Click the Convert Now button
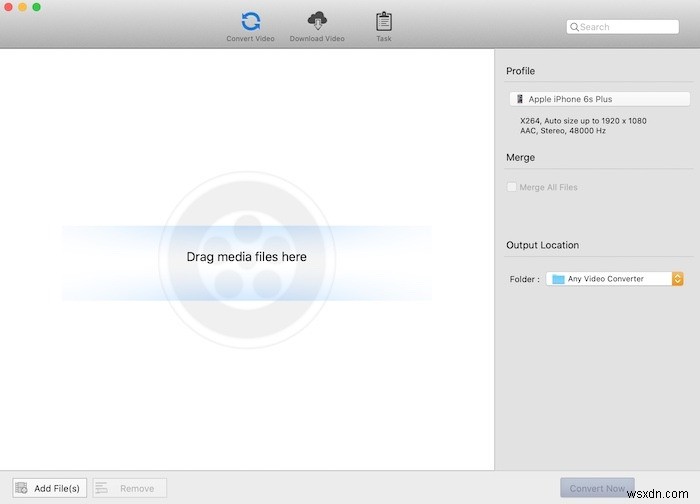Image resolution: width=700 pixels, height=504 pixels. (597, 488)
